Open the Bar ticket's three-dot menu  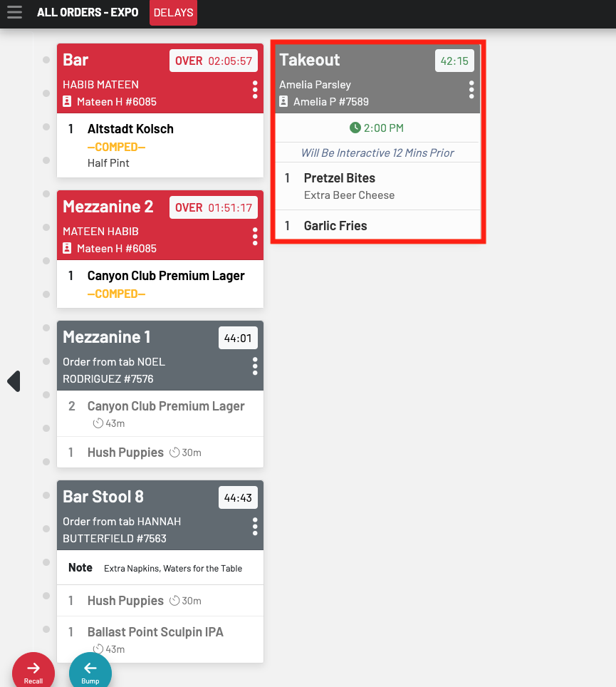tap(255, 90)
